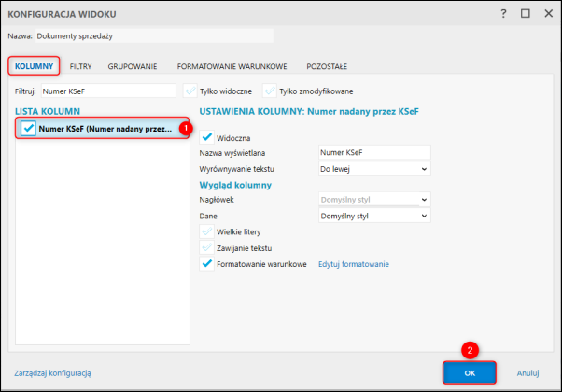Confirm with the OK button
Screen dimensions: 562x392
(x=470, y=373)
